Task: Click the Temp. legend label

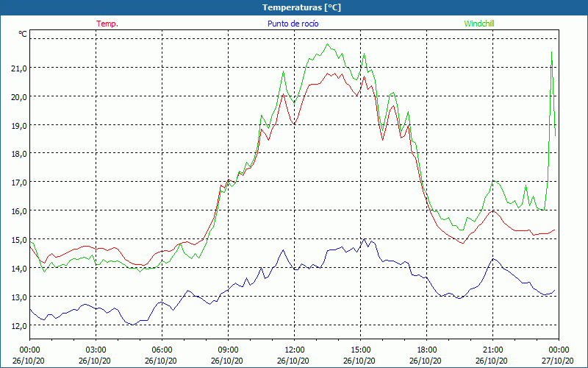Action: click(x=107, y=24)
